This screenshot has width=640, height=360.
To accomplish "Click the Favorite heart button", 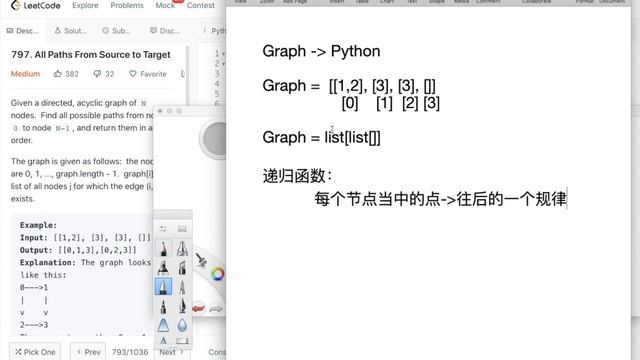I will tap(148, 74).
